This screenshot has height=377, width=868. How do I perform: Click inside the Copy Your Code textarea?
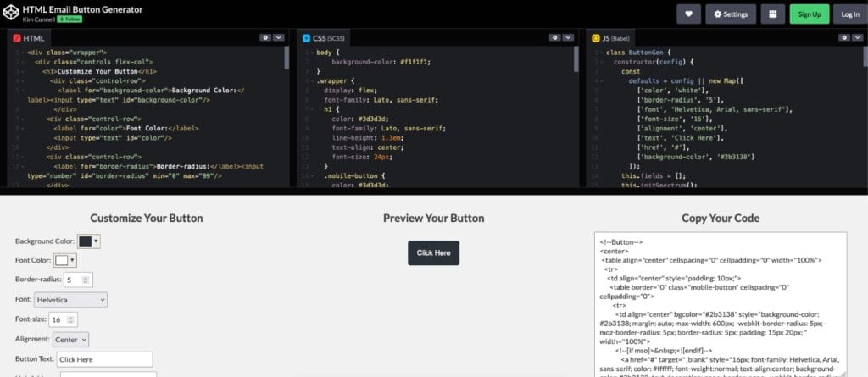(721, 304)
